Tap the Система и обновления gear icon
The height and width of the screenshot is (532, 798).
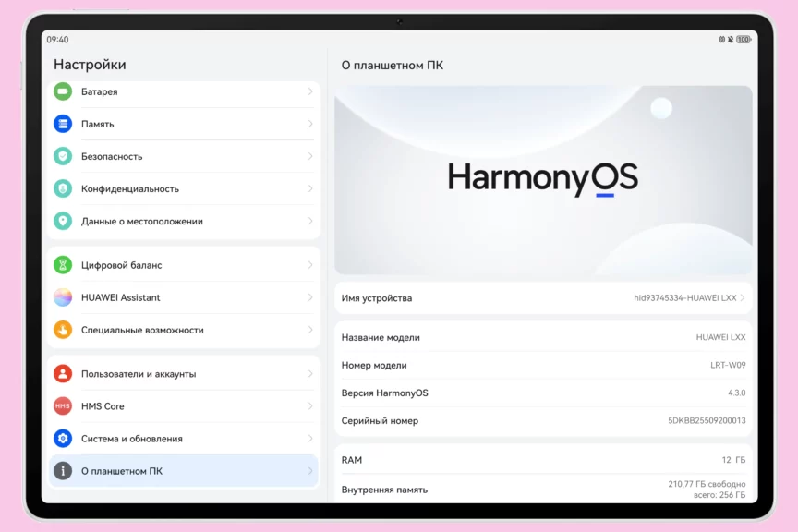coord(63,439)
